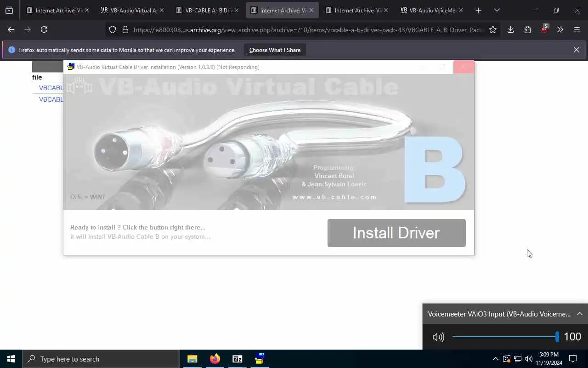Minimize the VB-Audio installer window
This screenshot has width=588, height=368.
point(421,67)
